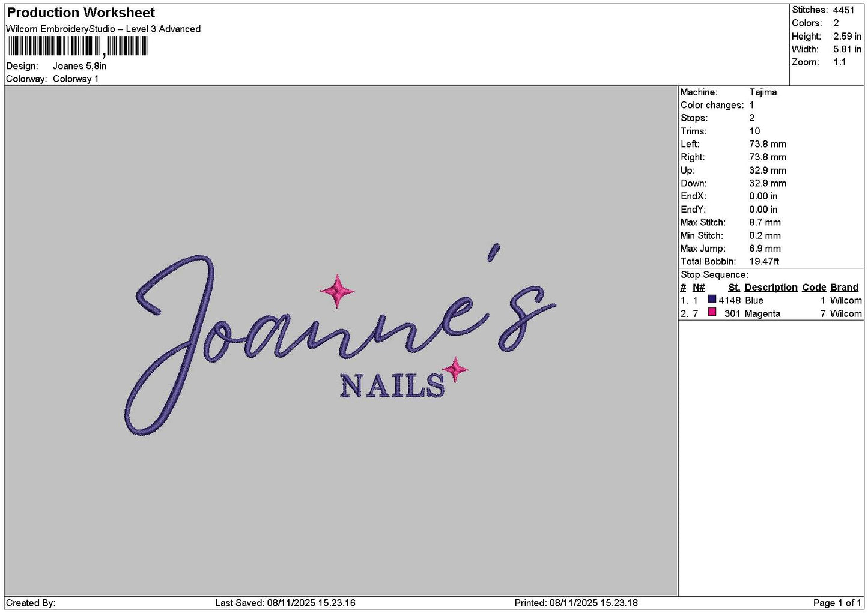Viewport: 868px width, 613px height.
Task: Click the 'Code' column header
Action: point(814,288)
